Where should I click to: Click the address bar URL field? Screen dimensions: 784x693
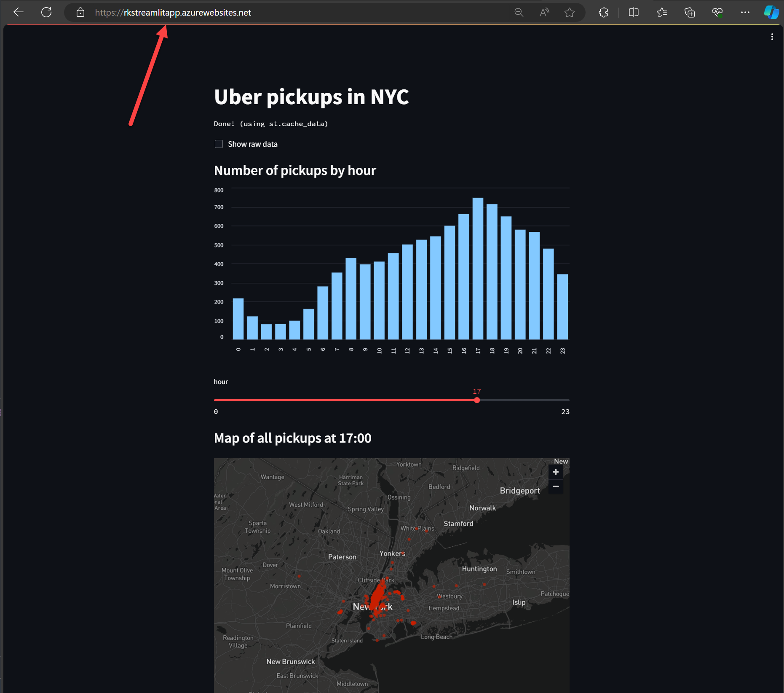click(x=295, y=13)
